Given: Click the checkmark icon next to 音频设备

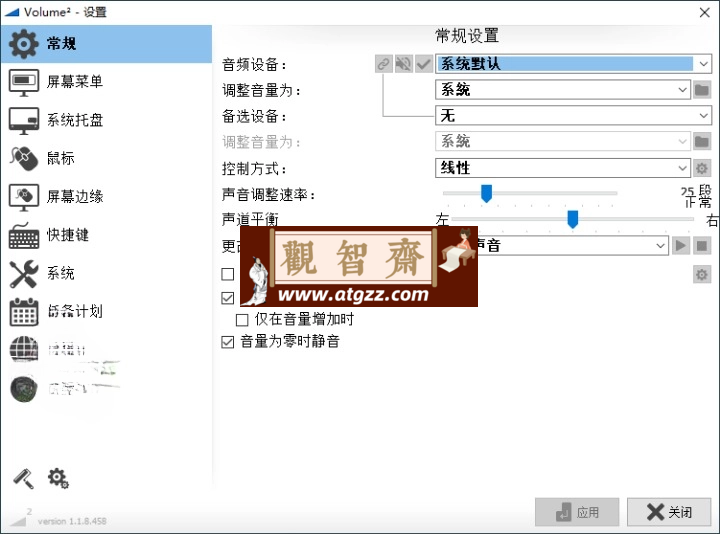Looking at the screenshot, I should point(424,64).
